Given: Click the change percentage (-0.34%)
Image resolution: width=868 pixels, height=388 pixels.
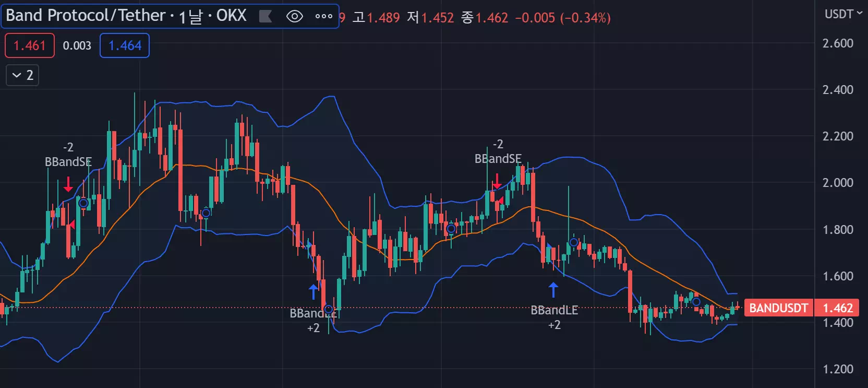Looking at the screenshot, I should point(585,18).
